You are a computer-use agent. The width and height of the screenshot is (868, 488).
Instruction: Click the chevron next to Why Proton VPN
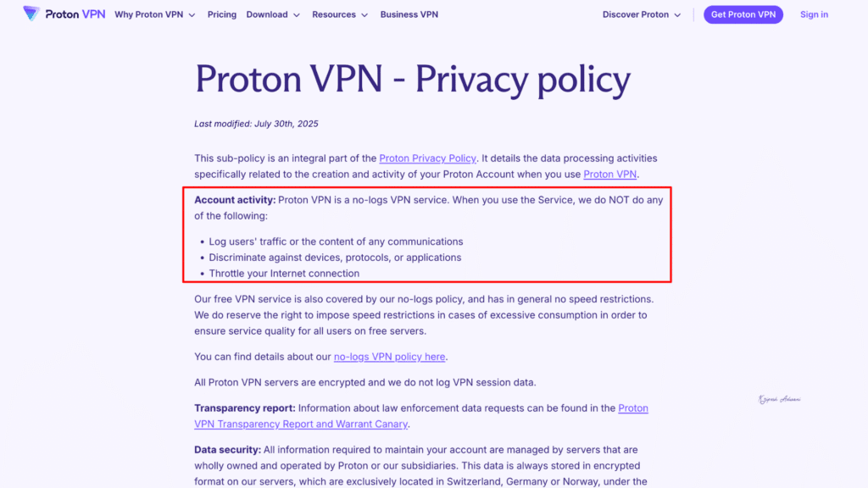(192, 14)
